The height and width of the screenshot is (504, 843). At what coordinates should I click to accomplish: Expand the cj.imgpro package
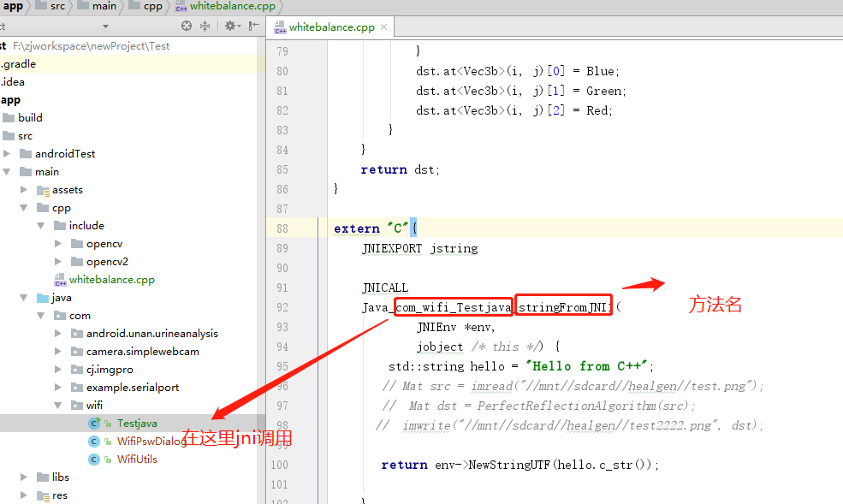[58, 370]
